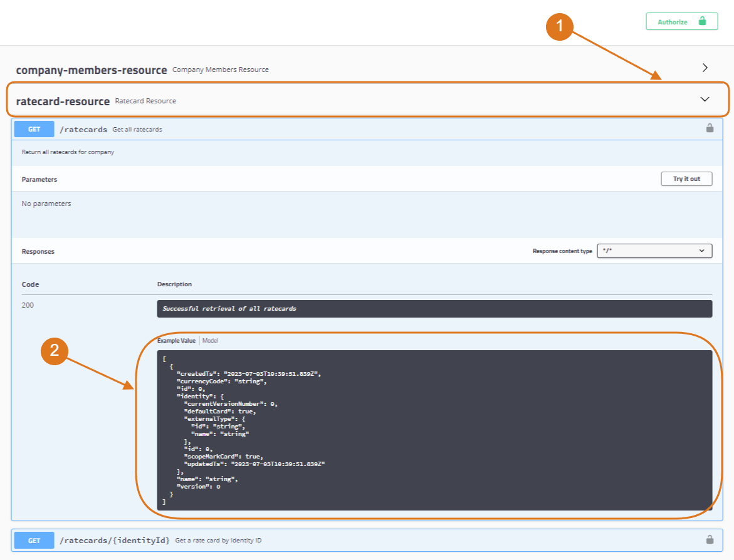This screenshot has height=560, width=734.
Task: Click the green lock icon in Authorize
Action: pyautogui.click(x=702, y=21)
